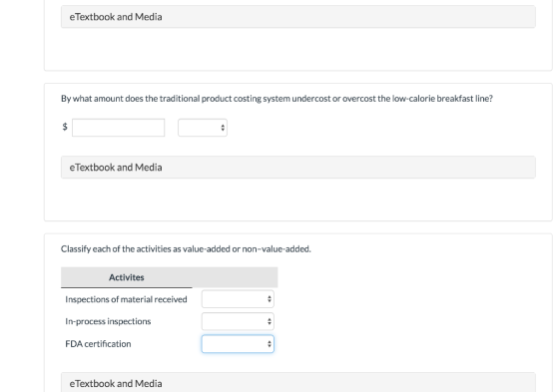Click the dollar sign before the amount field

point(65,127)
